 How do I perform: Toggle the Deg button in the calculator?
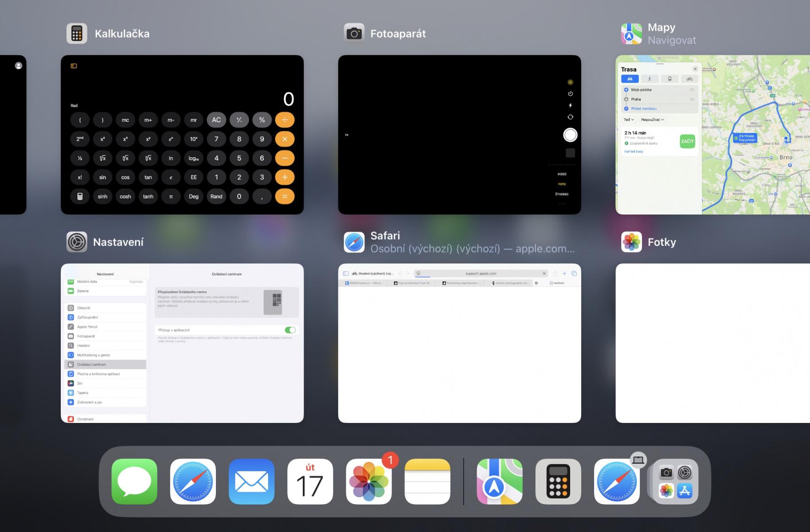pyautogui.click(x=194, y=196)
